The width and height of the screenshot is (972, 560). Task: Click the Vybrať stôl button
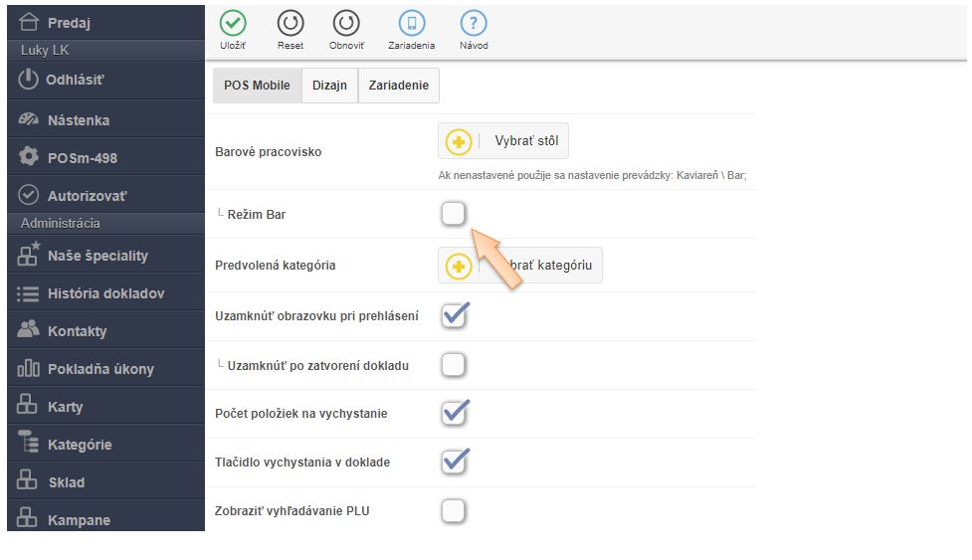pos(503,141)
